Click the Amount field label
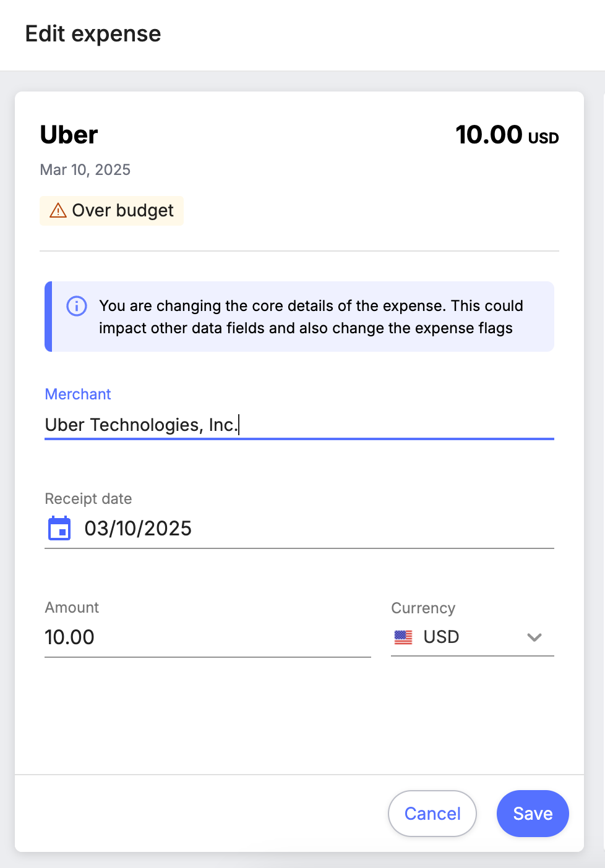The width and height of the screenshot is (605, 868). click(72, 608)
